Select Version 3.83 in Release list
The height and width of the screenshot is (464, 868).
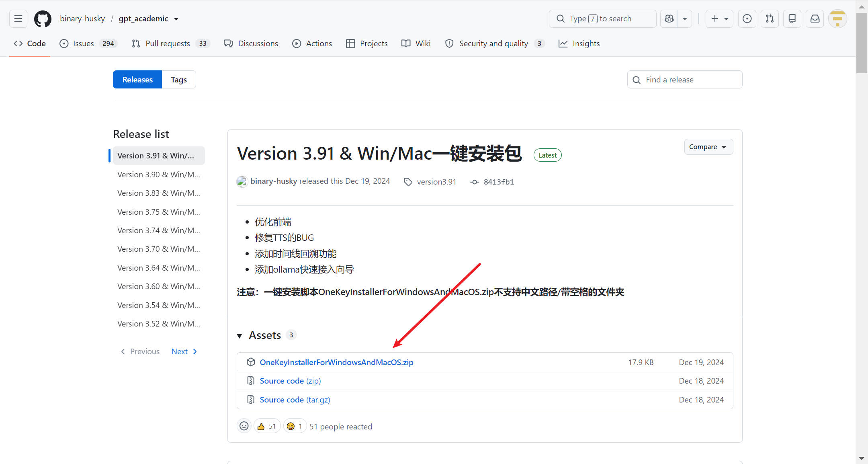point(159,193)
